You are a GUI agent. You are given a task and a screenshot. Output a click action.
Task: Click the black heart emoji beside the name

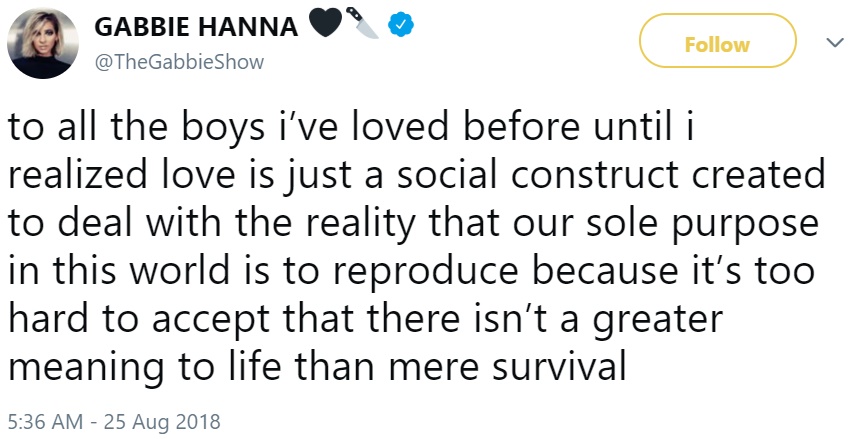point(325,23)
